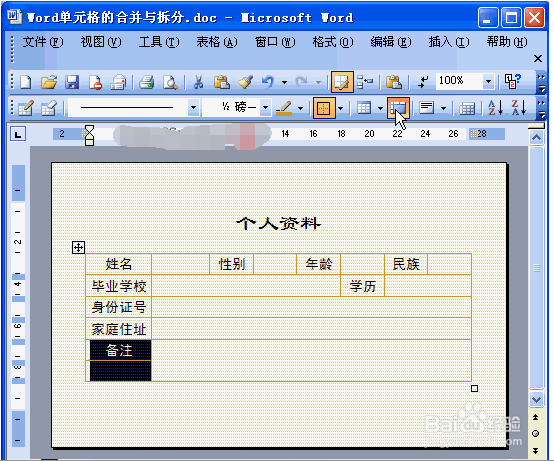
Task: Print the document
Action: (147, 82)
